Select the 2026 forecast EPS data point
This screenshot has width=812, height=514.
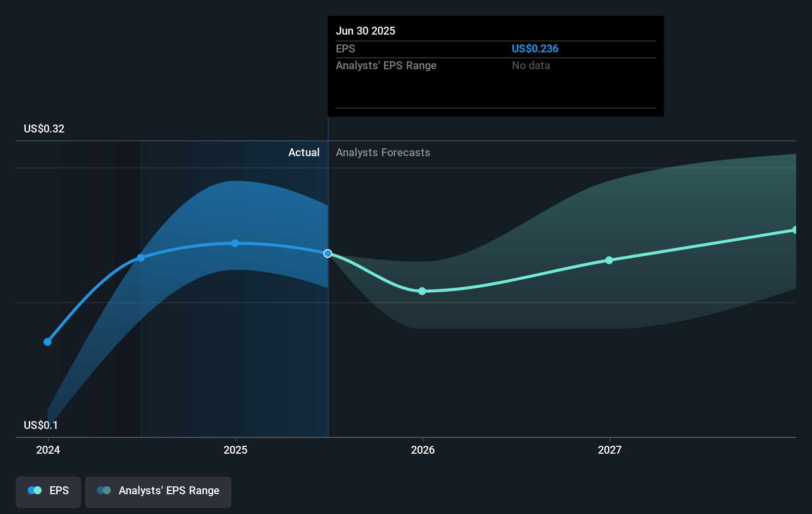[x=422, y=291]
